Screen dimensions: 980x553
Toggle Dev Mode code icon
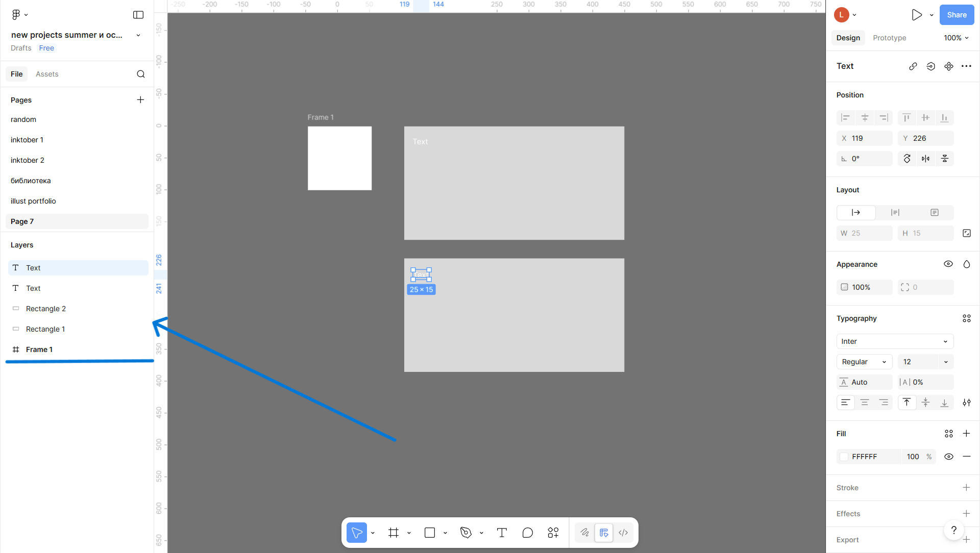(623, 533)
